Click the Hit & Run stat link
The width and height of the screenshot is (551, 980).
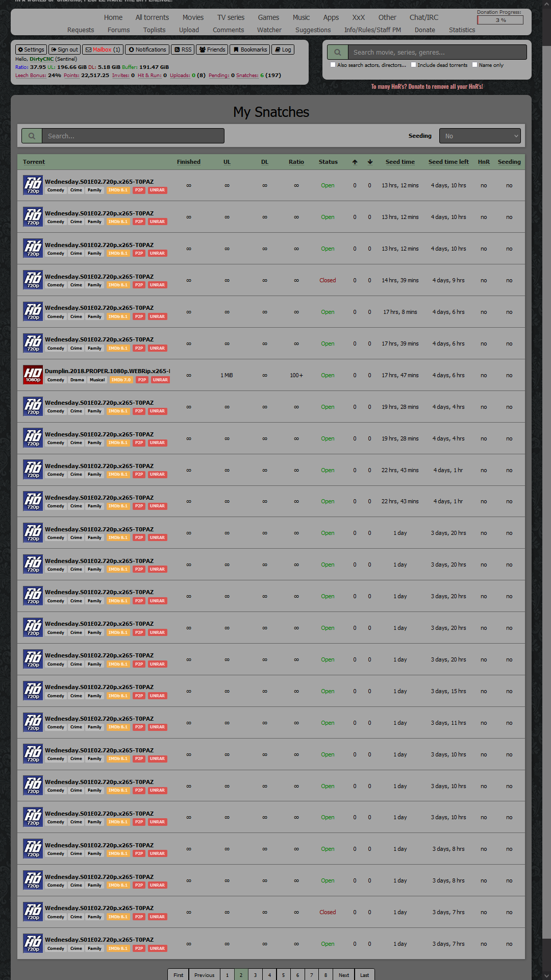tap(149, 76)
